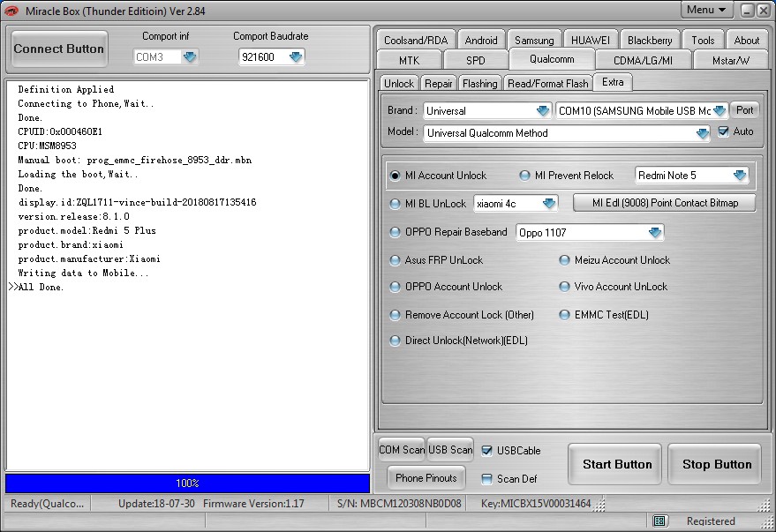Click MI Edl (9008) Point Contact Bitmap
The width and height of the screenshot is (776, 532).
(x=665, y=203)
